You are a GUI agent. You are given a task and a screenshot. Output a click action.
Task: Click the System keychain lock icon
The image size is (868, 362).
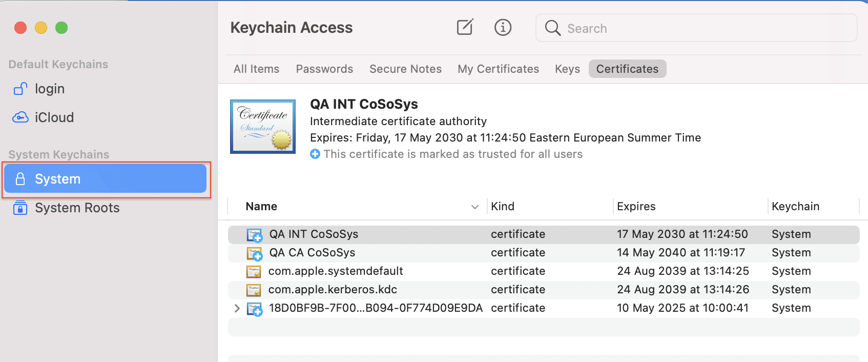pos(20,179)
